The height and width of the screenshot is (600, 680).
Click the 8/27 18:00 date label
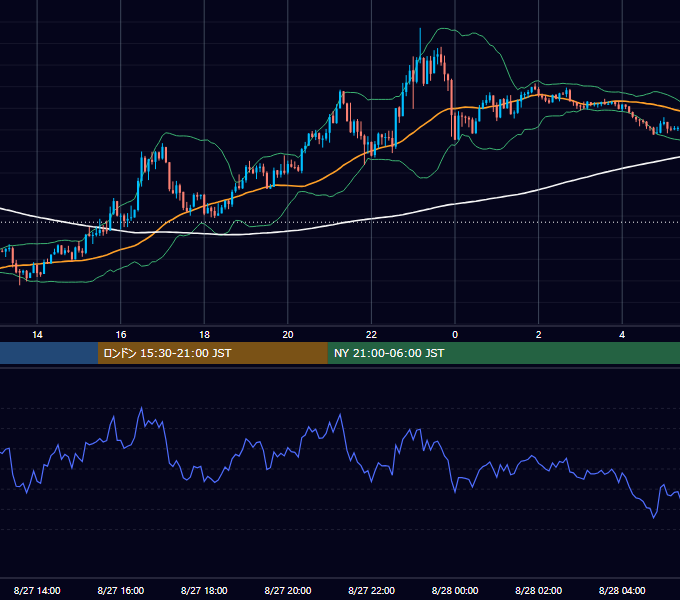pos(204,590)
